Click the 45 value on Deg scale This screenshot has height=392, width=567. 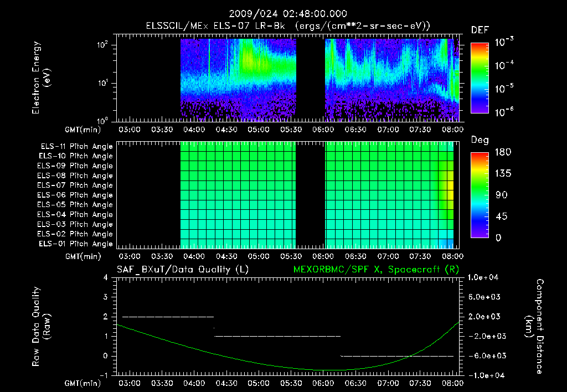pos(501,216)
